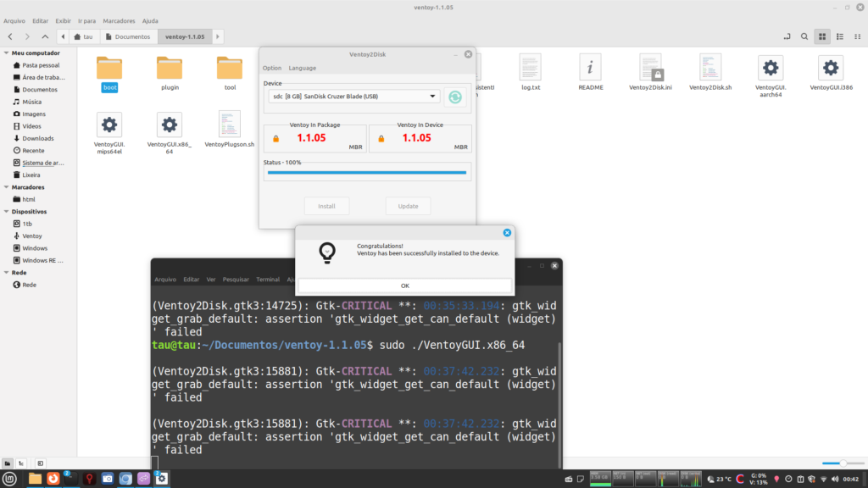The width and height of the screenshot is (868, 488).
Task: Open the Option menu in Ventoy2Disk
Action: [x=271, y=68]
